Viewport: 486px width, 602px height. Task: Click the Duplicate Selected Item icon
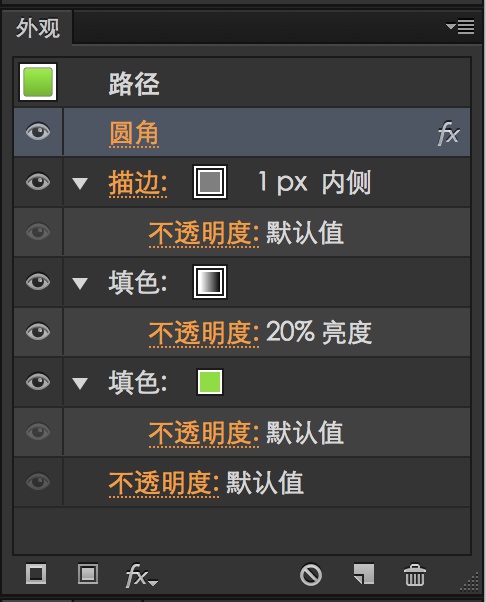click(364, 574)
